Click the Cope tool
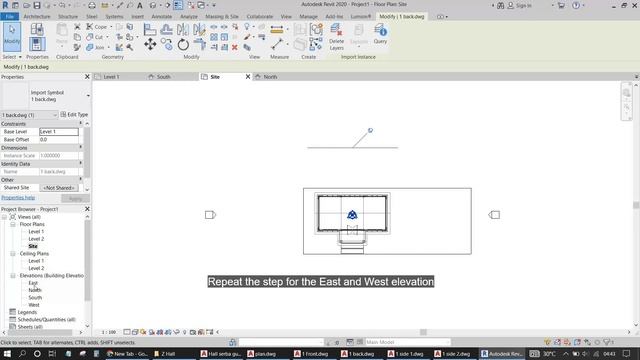The width and height of the screenshot is (640, 360). tap(98, 27)
